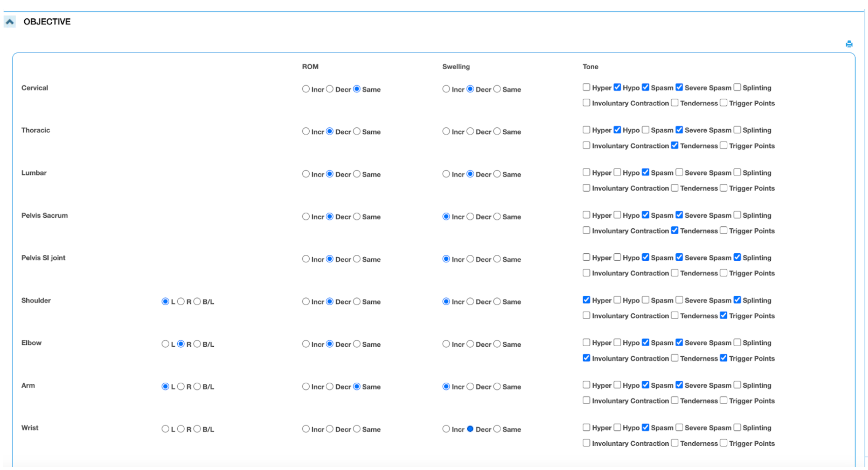Select R side for Arm

click(x=181, y=386)
